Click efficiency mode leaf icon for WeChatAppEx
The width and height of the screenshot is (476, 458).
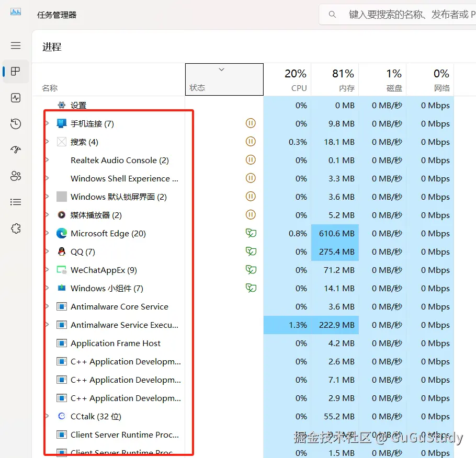pos(251,270)
